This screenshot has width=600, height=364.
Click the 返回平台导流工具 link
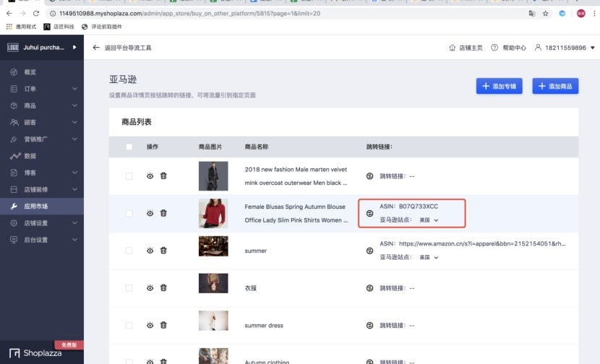click(128, 48)
